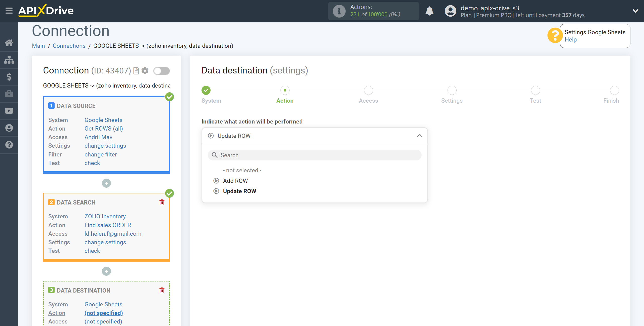Image resolution: width=644 pixels, height=326 pixels.
Task: Select Update ROW from action dropdown
Action: [239, 191]
